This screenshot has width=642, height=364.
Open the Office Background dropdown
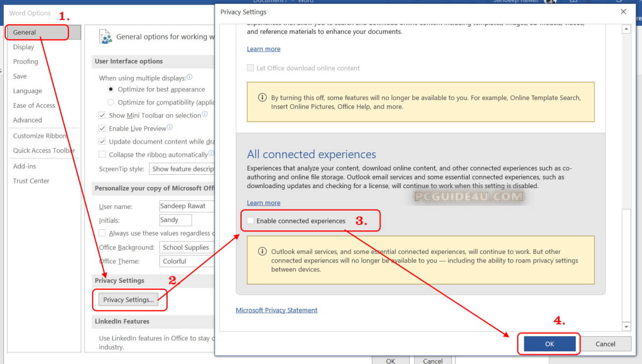[x=186, y=247]
